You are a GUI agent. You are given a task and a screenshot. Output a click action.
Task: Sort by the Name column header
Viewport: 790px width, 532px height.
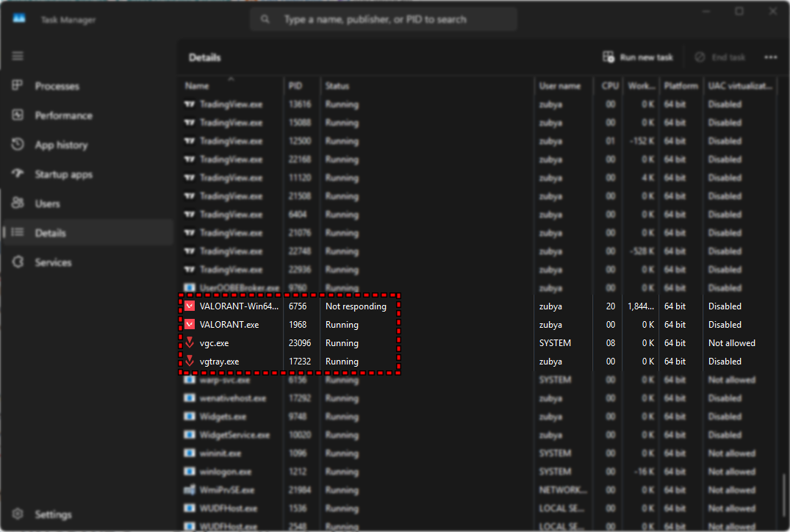tap(197, 86)
